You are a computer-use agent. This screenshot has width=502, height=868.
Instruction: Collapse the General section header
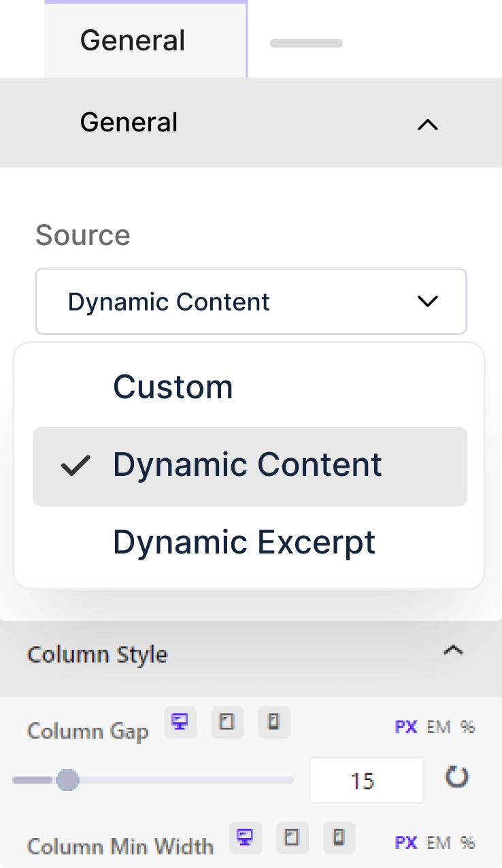427,123
